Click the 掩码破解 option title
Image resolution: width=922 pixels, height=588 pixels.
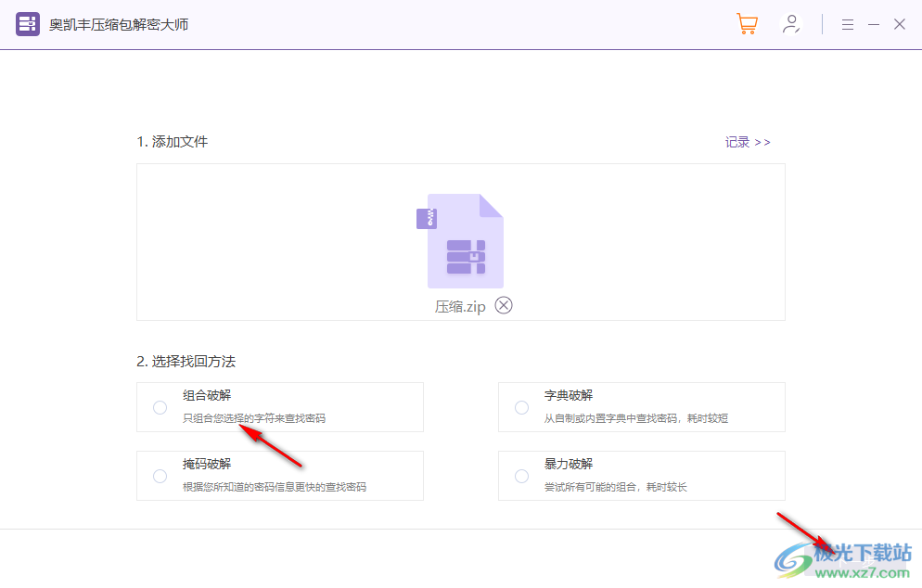(207, 464)
